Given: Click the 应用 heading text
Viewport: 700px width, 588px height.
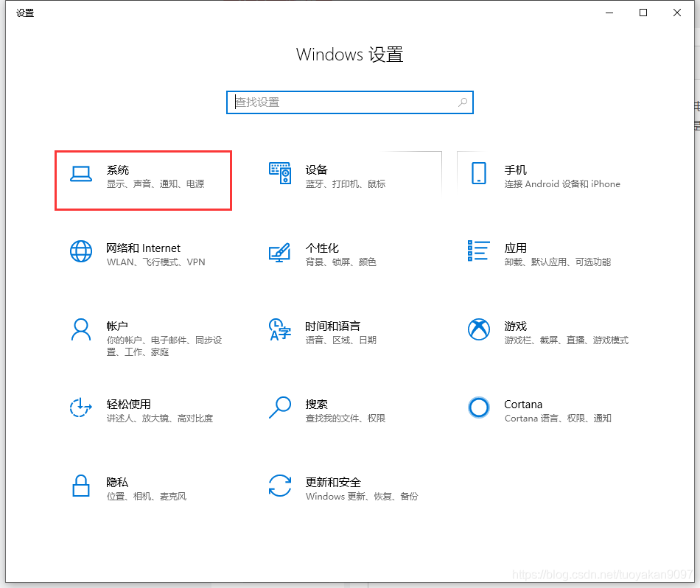Looking at the screenshot, I should (x=515, y=248).
